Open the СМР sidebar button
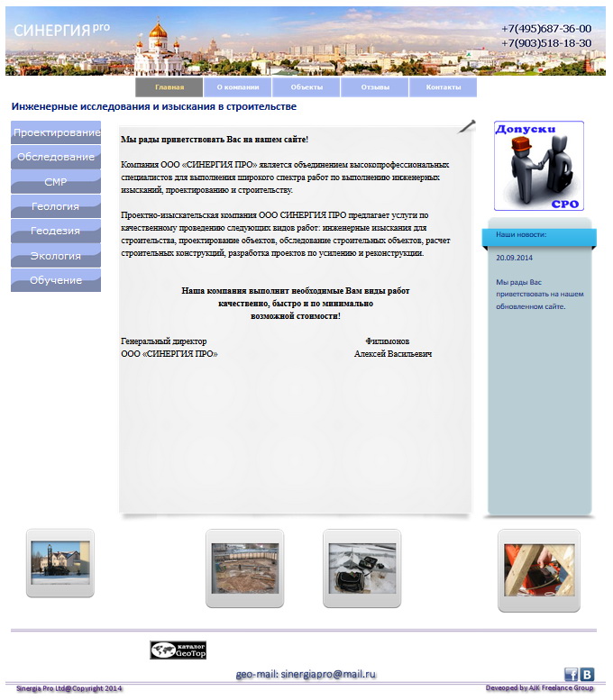This screenshot has height=700, width=613. (x=56, y=182)
